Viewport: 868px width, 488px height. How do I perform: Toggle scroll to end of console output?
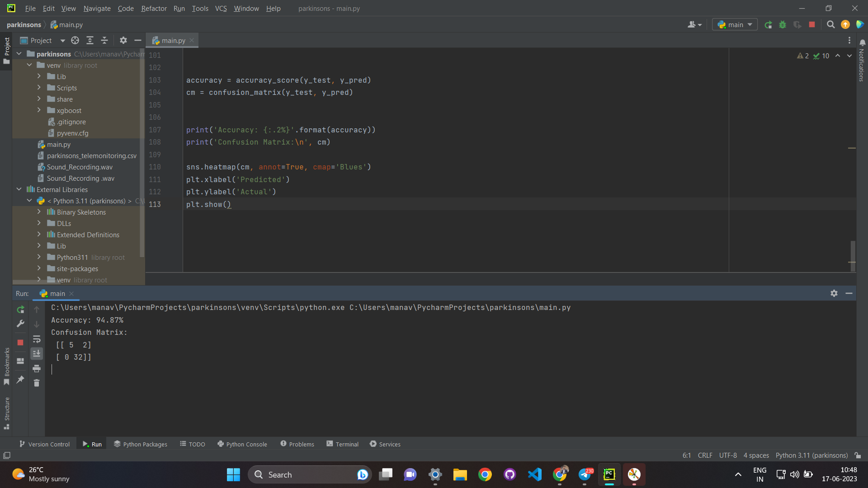point(37,353)
